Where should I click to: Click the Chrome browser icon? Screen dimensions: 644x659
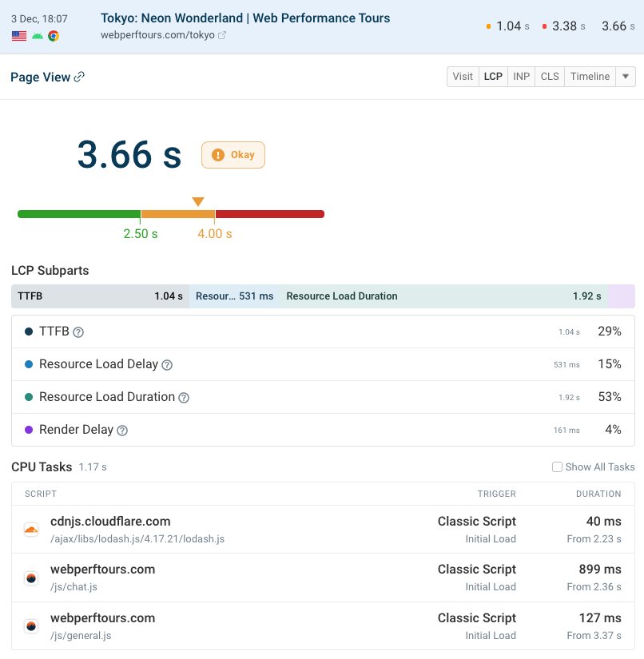(x=54, y=36)
